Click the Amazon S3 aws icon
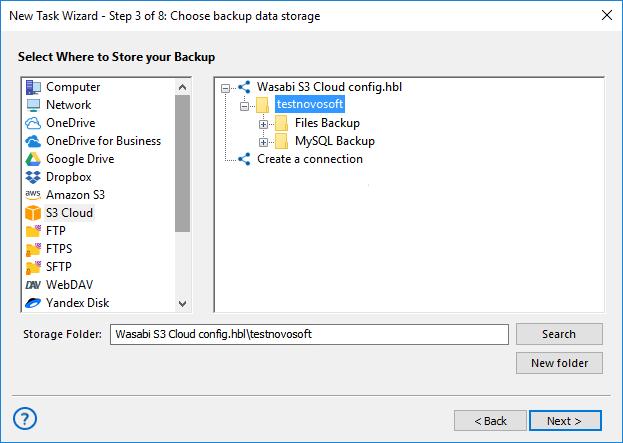This screenshot has width=623, height=443. [33, 195]
